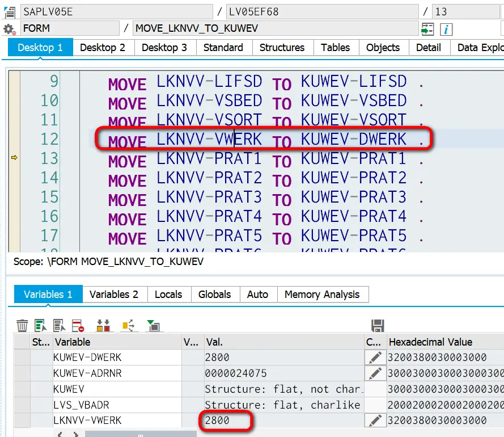The height and width of the screenshot is (437, 504).
Task: Click code line 16 MOVE LKNVV-PRAT4 statement
Action: pyautogui.click(x=265, y=217)
